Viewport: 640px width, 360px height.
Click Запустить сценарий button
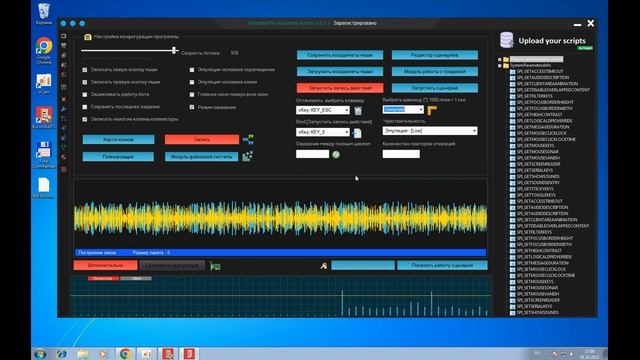[435, 88]
